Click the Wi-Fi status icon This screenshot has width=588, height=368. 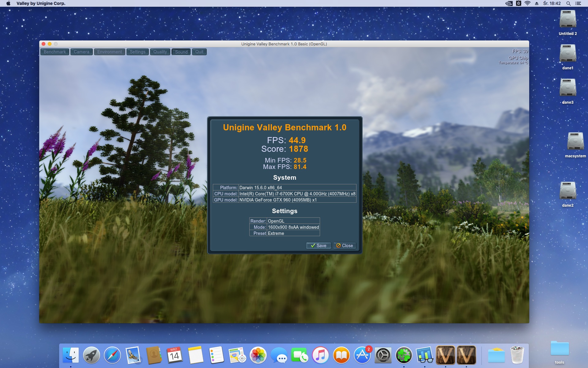tap(527, 3)
